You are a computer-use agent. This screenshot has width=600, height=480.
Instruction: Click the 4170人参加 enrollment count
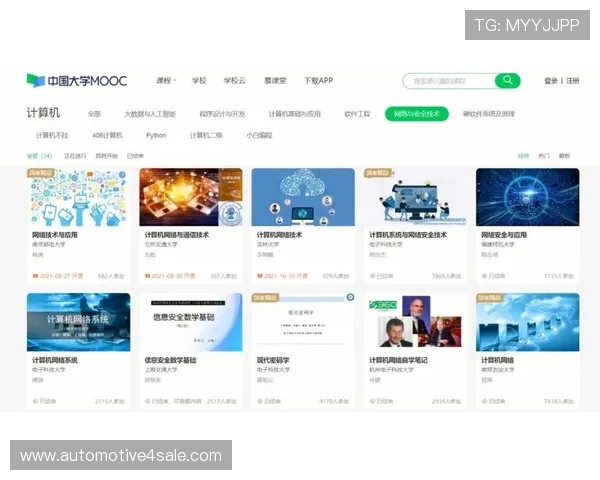pyautogui.click(x=334, y=401)
